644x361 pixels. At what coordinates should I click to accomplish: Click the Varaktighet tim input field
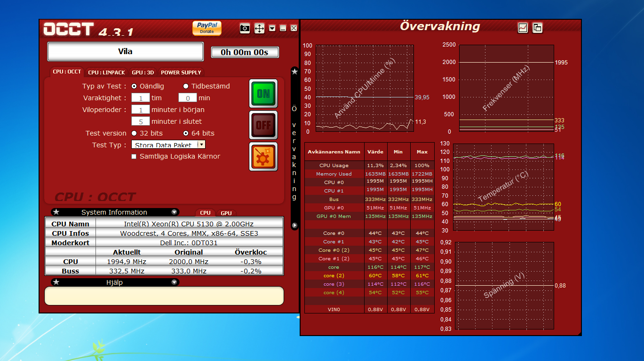tap(141, 98)
